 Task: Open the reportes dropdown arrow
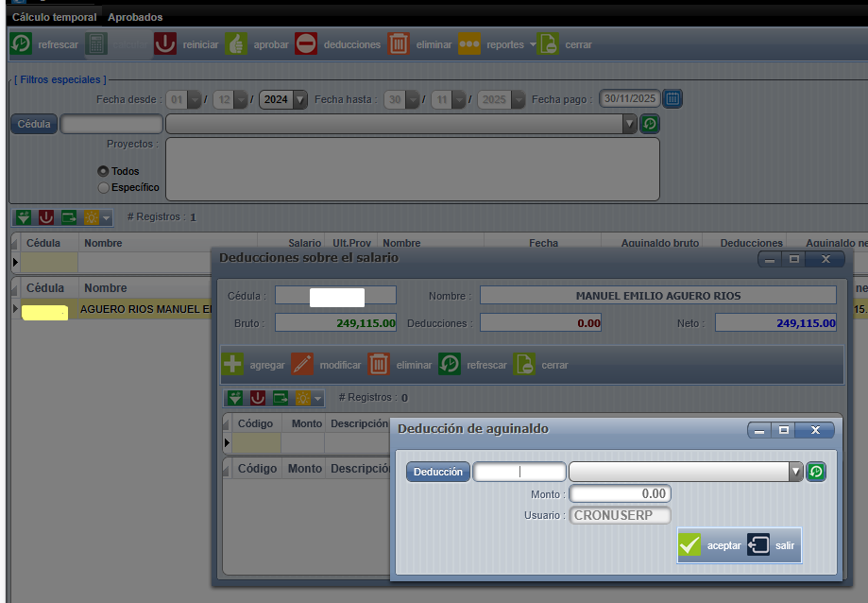(x=532, y=44)
